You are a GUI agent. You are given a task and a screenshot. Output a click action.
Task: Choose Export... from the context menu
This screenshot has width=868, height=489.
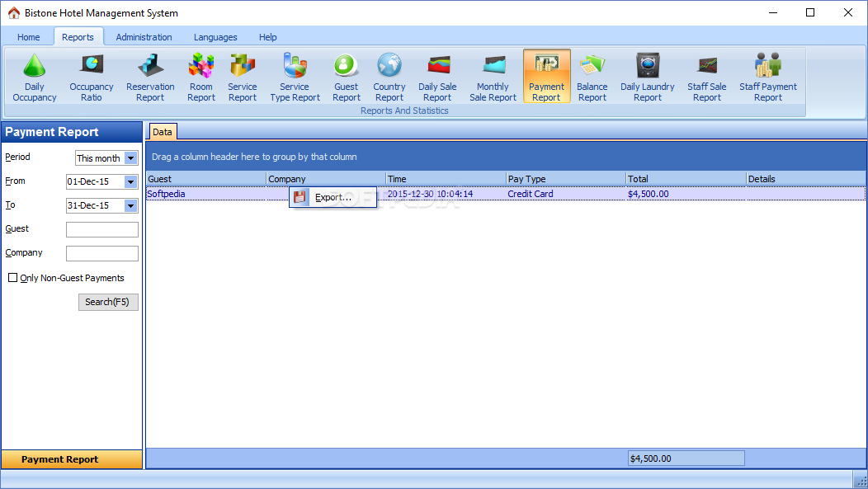(333, 197)
